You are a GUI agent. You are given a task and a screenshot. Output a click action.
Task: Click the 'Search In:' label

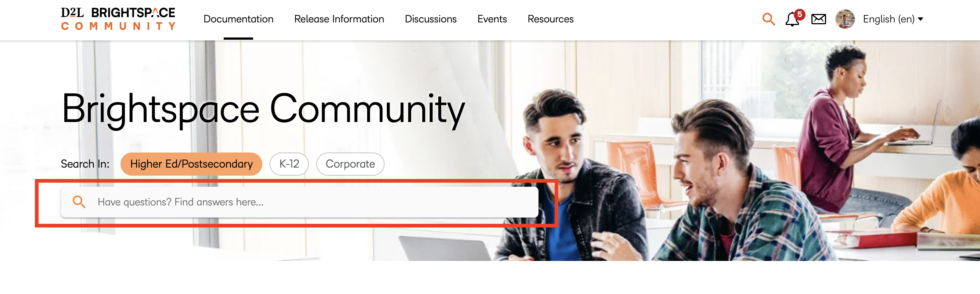pos(85,164)
